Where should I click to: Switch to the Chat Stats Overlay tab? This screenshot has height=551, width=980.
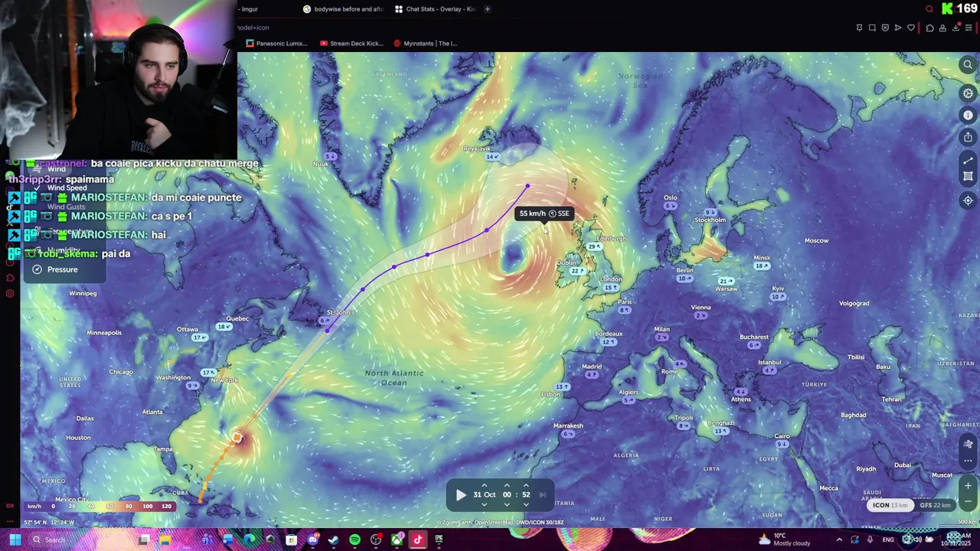tap(436, 9)
